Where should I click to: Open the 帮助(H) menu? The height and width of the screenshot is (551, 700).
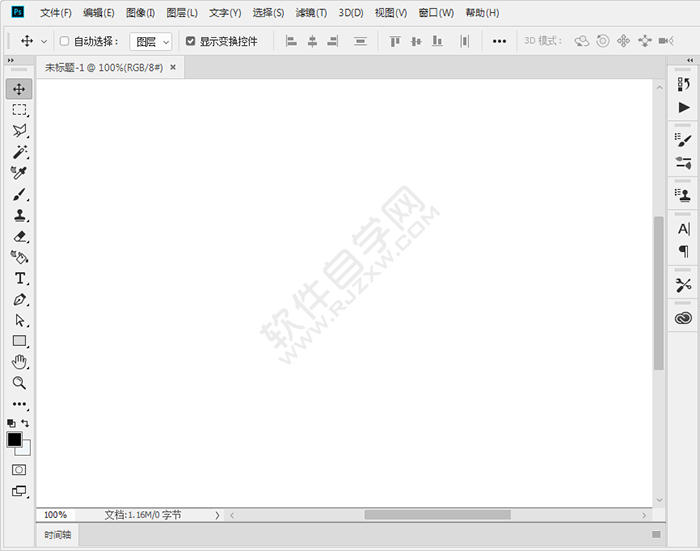coord(482,13)
